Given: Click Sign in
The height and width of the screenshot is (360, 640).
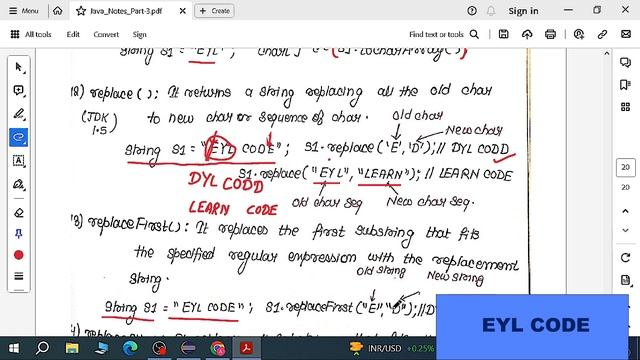Looking at the screenshot, I should [523, 11].
